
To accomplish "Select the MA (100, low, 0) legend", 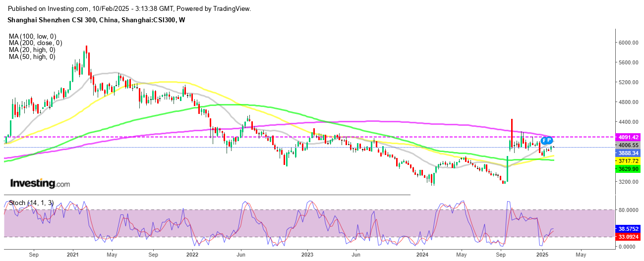I will click(x=32, y=36).
